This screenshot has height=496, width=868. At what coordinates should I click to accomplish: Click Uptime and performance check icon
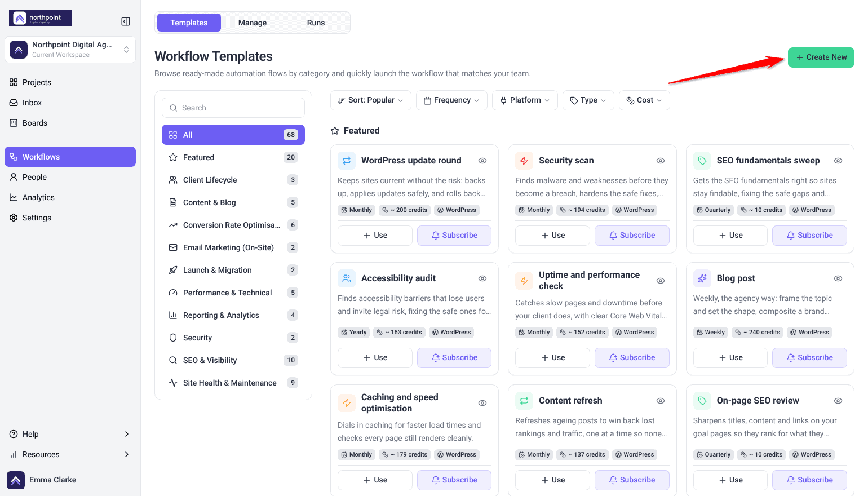(524, 281)
